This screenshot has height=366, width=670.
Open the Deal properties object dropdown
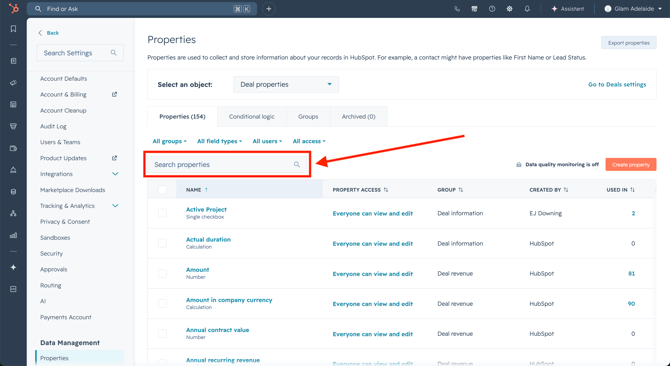[x=286, y=85]
